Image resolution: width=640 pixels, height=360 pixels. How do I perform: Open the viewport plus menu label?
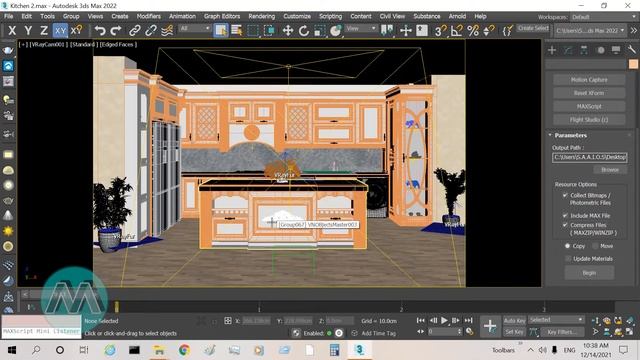click(24, 44)
